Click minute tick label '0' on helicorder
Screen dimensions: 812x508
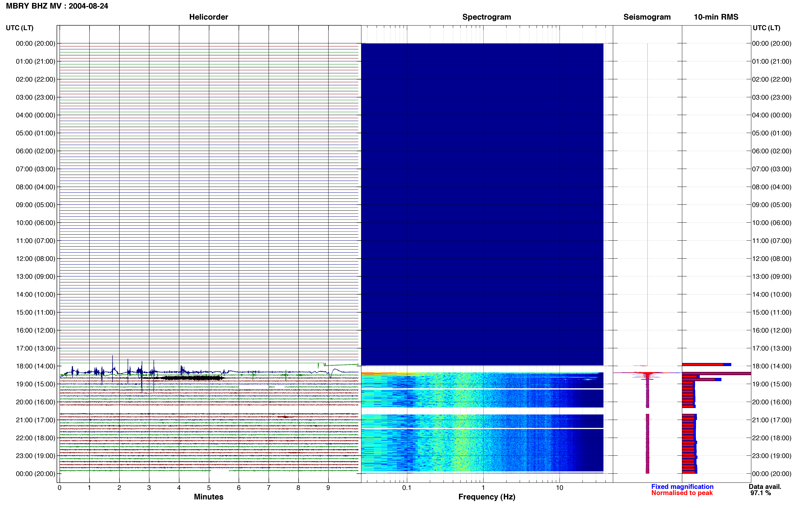point(59,488)
